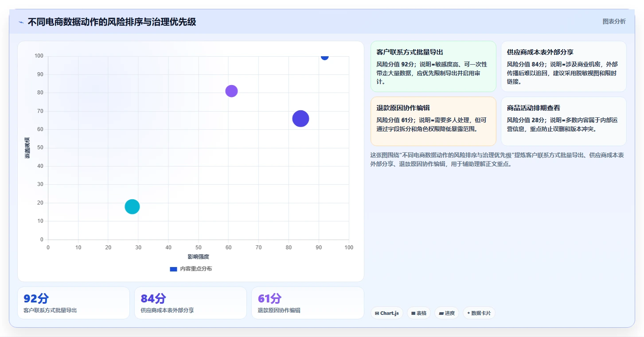Click the lightning icon beside the title
This screenshot has height=337, width=644.
(x=21, y=22)
